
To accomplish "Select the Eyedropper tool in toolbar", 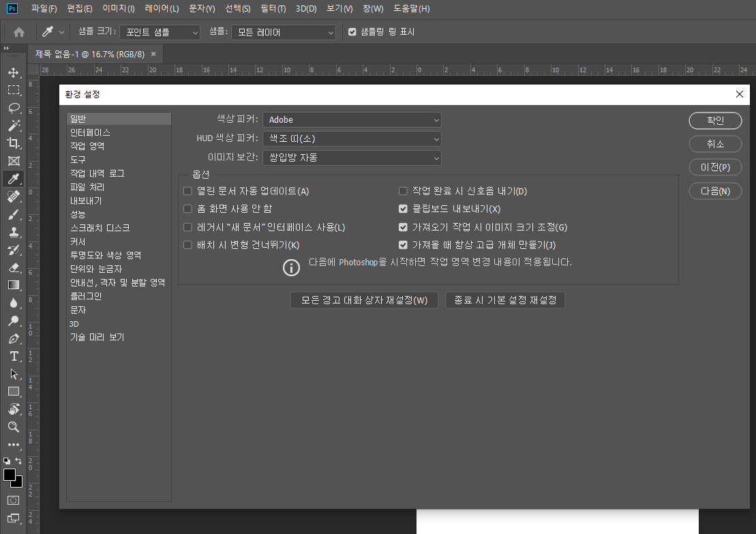I will tap(14, 179).
